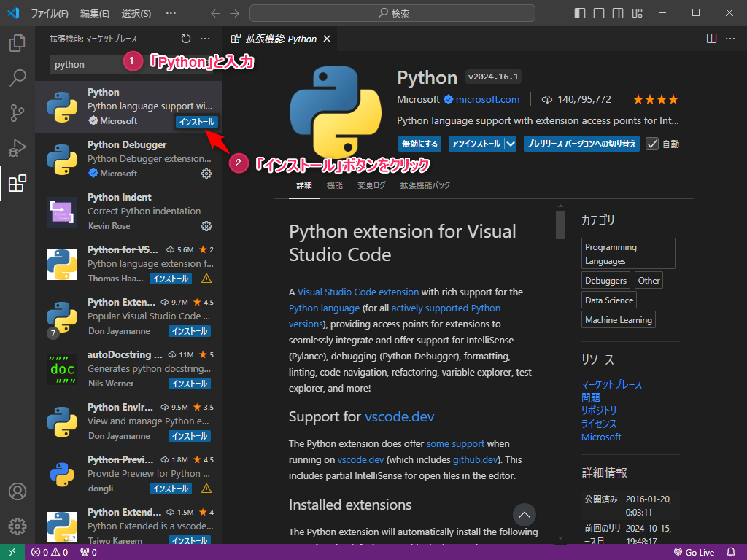Open Python Debugger extension gear menu
The width and height of the screenshot is (747, 560).
click(206, 174)
